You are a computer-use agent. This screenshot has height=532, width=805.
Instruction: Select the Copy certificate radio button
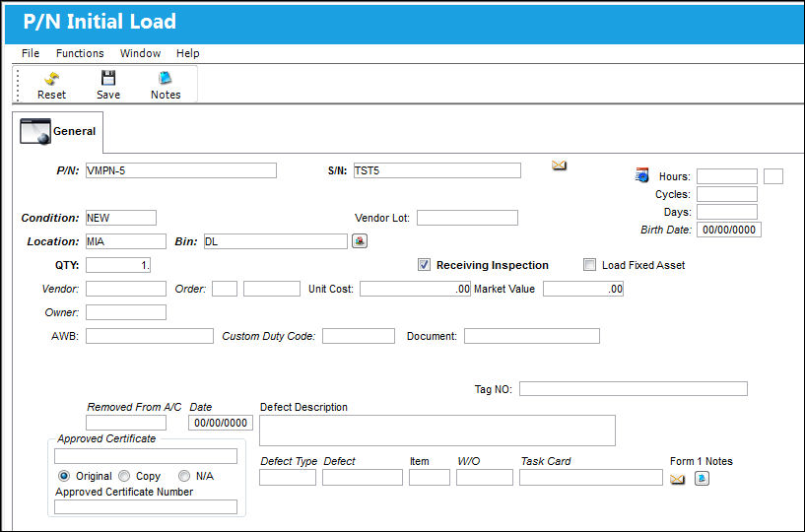pyautogui.click(x=124, y=476)
